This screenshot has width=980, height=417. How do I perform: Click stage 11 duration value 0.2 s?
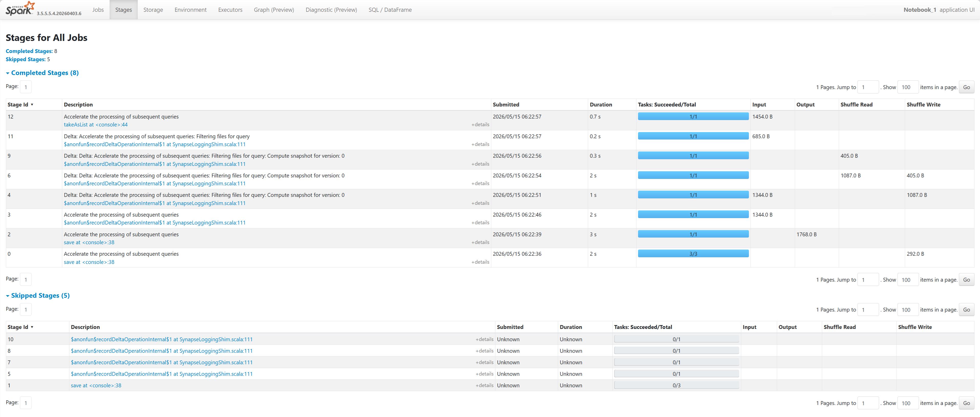595,136
